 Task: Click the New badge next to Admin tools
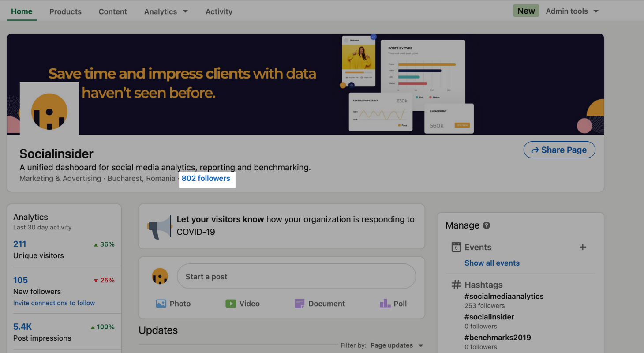point(526,11)
